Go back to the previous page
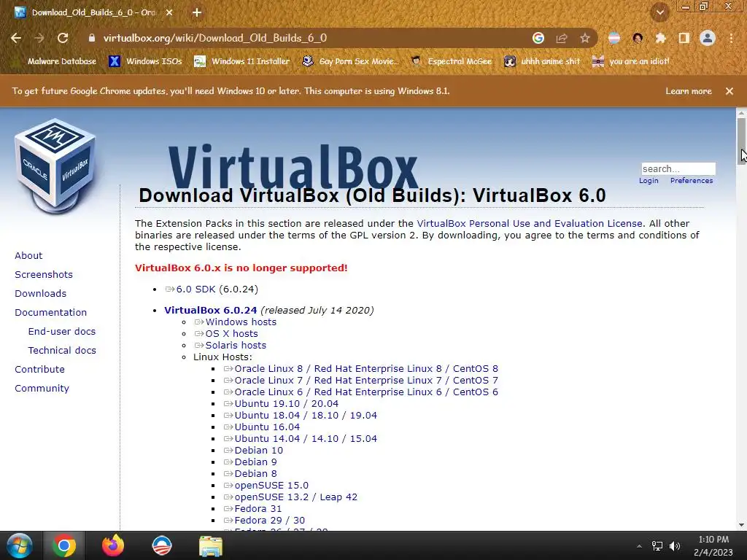Viewport: 747px width, 560px height. [16, 38]
